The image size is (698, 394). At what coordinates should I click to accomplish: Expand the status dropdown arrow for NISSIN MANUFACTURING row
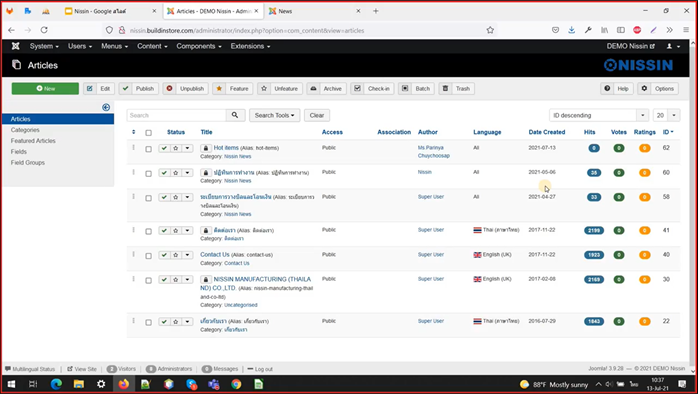point(187,280)
